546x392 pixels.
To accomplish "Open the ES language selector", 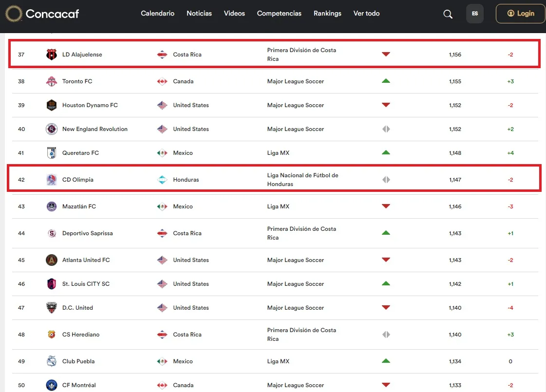I will click(474, 14).
